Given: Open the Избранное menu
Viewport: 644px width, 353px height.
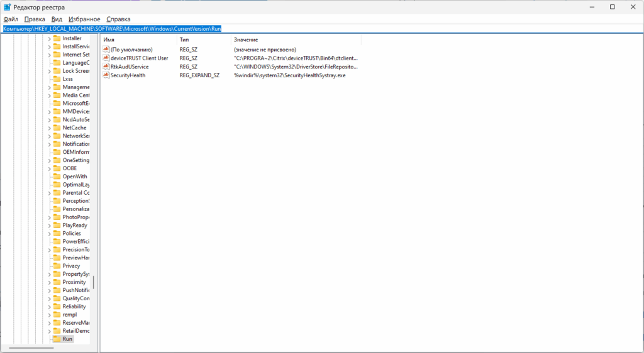Looking at the screenshot, I should (84, 19).
